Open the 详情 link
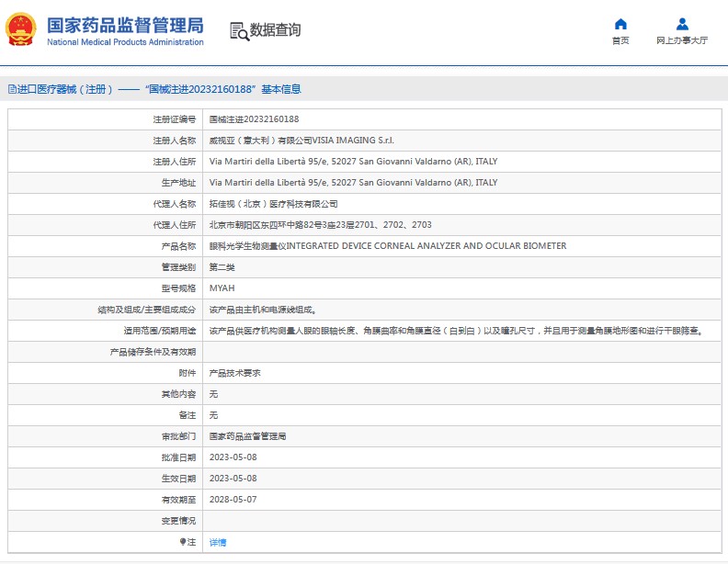Screen dimensions: 728x564 (x=217, y=542)
